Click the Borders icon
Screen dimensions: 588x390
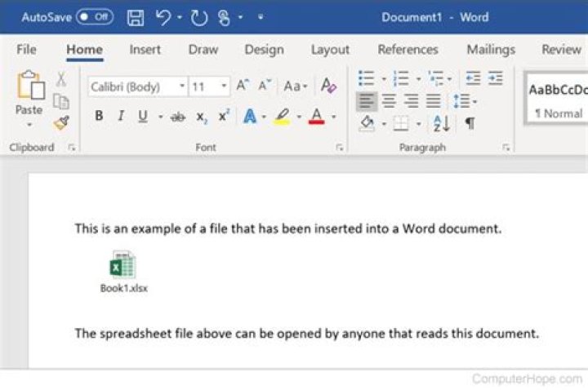401,123
